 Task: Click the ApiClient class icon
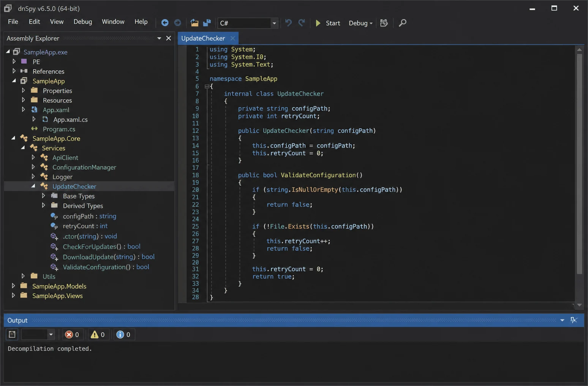point(44,157)
